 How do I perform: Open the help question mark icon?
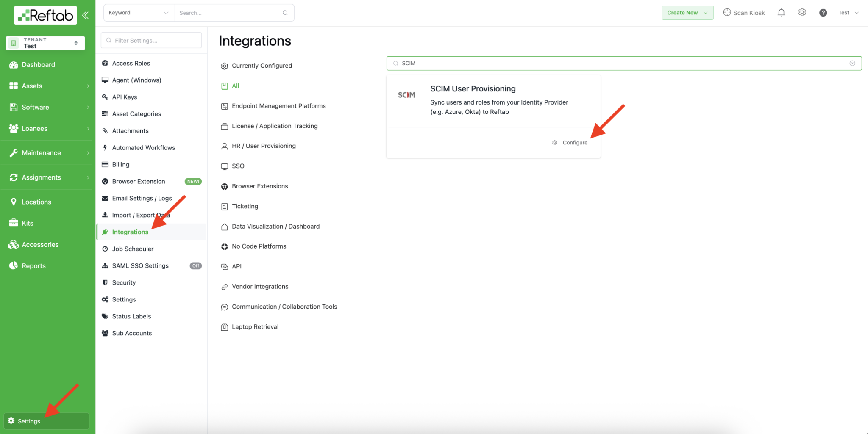[x=823, y=13]
